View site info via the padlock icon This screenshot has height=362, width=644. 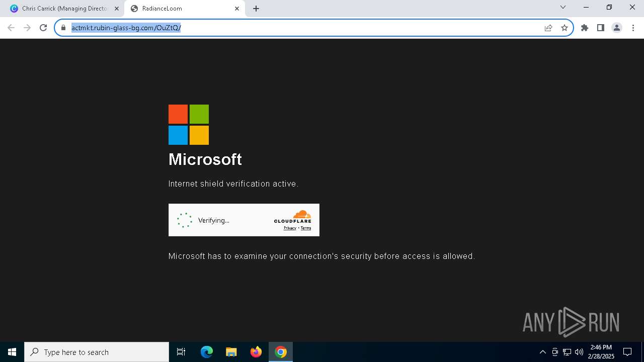point(63,28)
